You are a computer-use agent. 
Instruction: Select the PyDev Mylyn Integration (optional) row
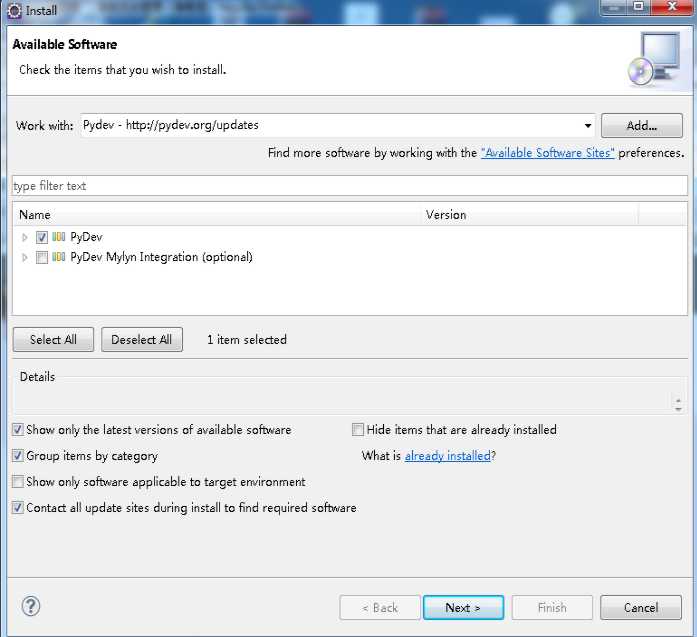(x=161, y=257)
